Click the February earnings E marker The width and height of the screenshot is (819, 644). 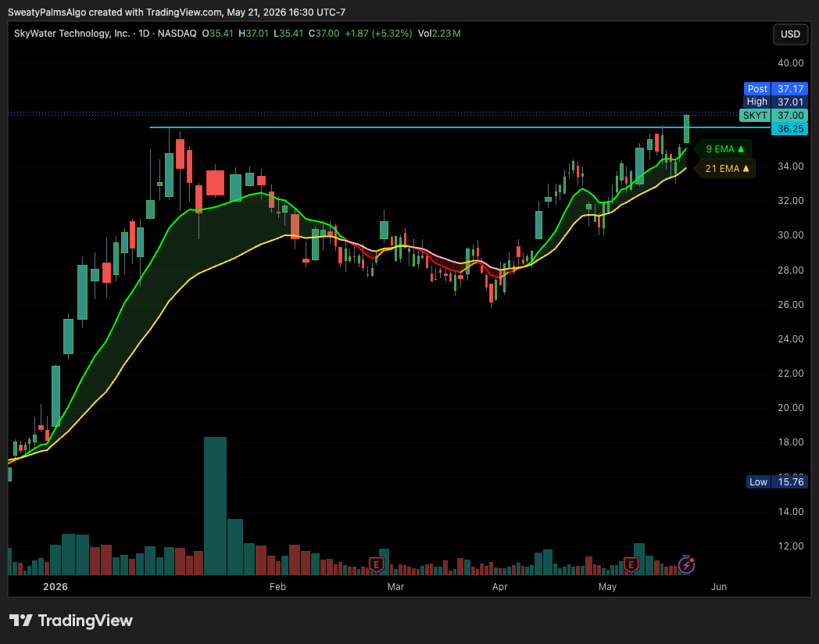click(x=376, y=564)
